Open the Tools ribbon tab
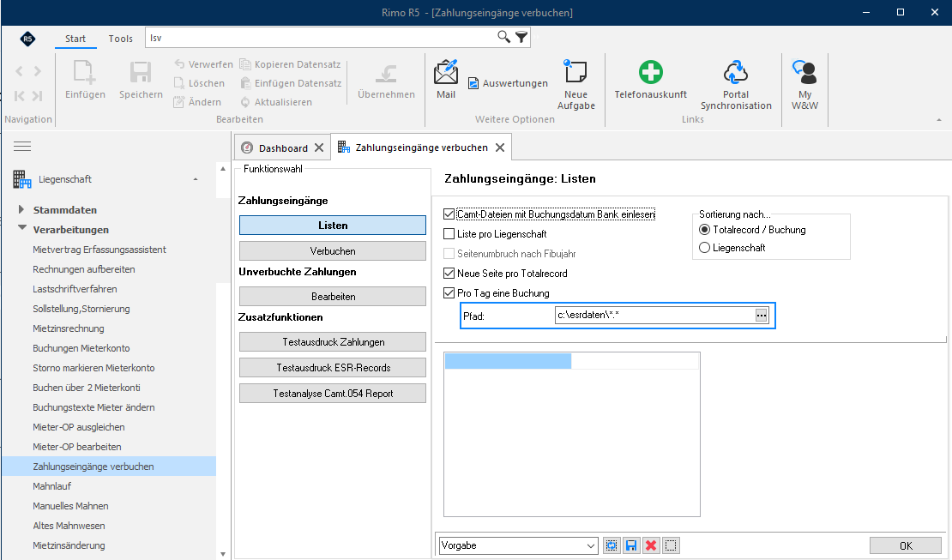 coord(120,39)
